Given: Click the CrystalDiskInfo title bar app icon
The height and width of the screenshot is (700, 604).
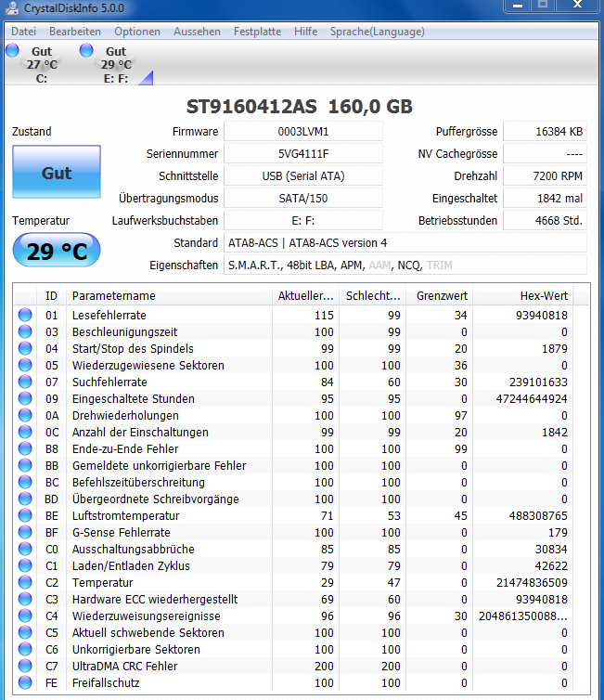Looking at the screenshot, I should (12, 7).
